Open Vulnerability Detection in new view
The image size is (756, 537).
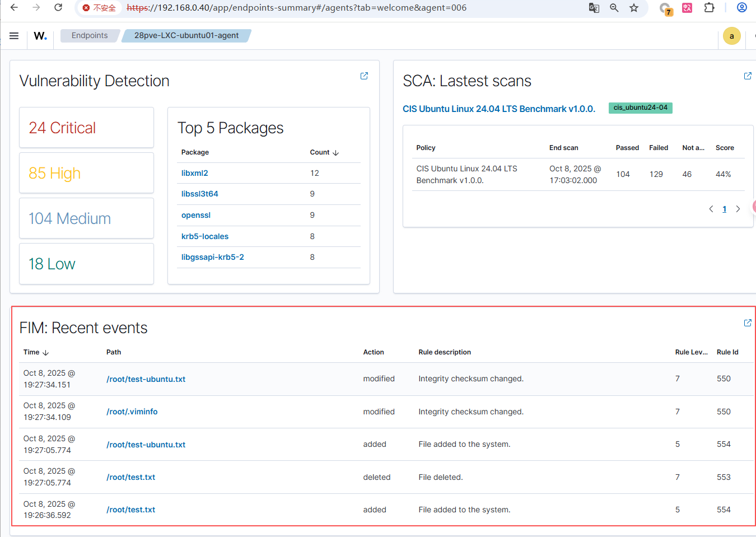pyautogui.click(x=364, y=76)
